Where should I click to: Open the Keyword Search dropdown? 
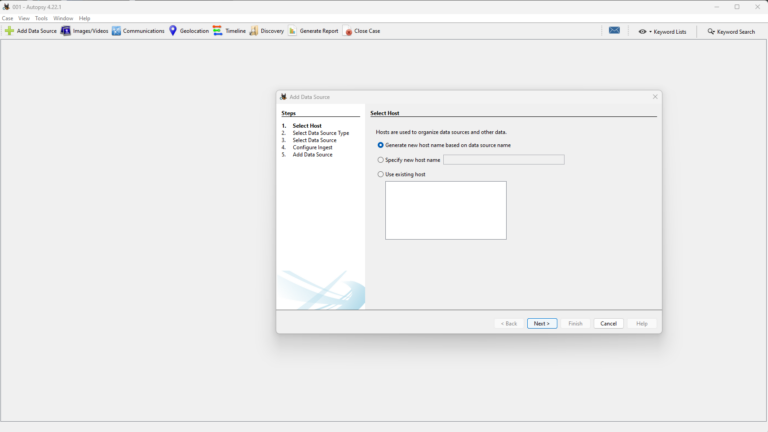click(731, 31)
